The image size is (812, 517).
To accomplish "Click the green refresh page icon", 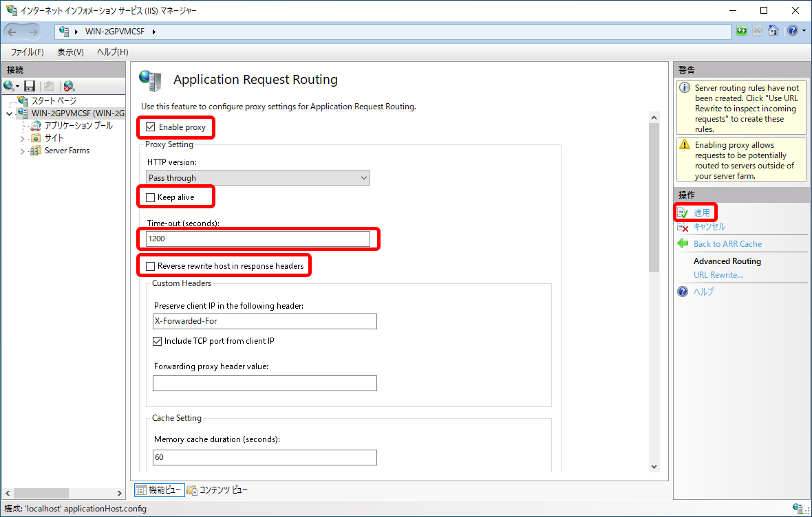I will 742,30.
